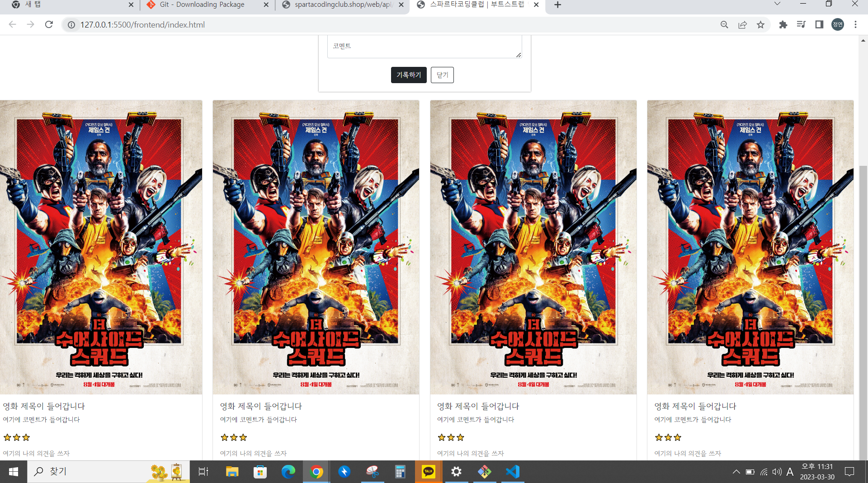Open the media control playlist icon

801,24
